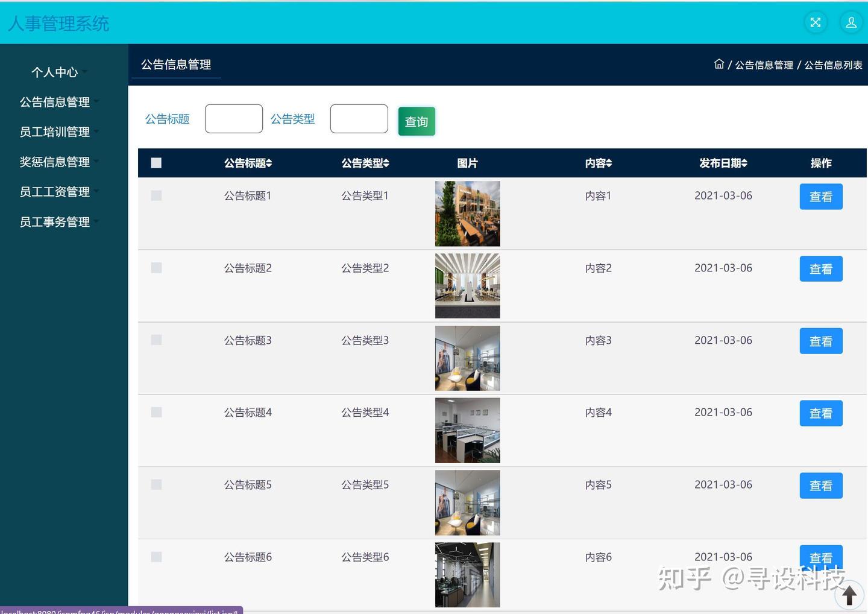Open the 员工工资管理 sidebar menu
This screenshot has height=614, width=868.
point(55,192)
